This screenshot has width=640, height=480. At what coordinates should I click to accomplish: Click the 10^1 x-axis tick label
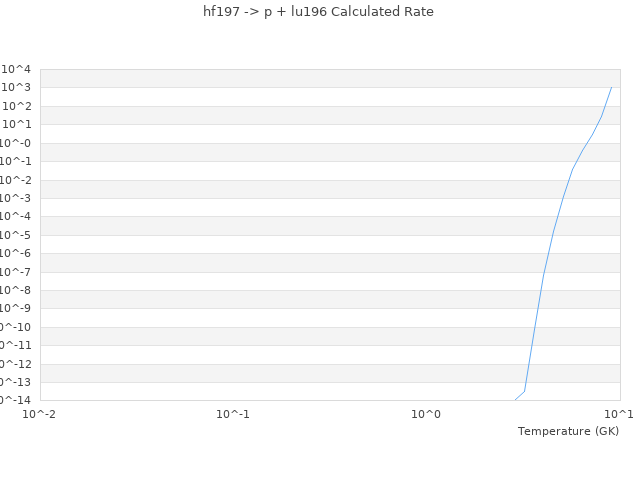pos(619,414)
